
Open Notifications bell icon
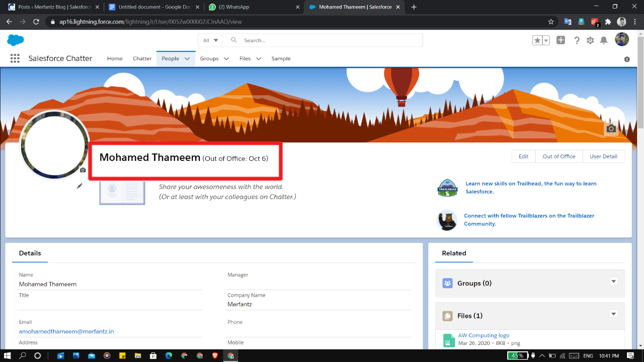click(604, 40)
